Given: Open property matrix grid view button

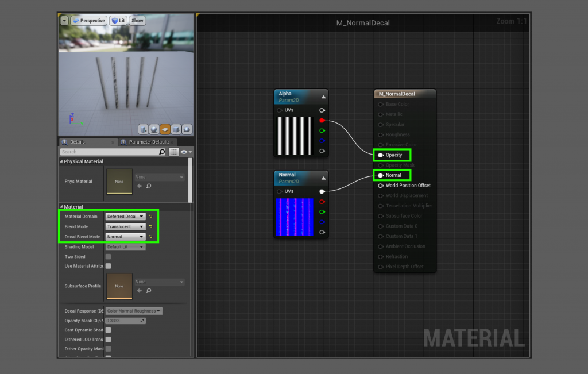Looking at the screenshot, I should 173,152.
